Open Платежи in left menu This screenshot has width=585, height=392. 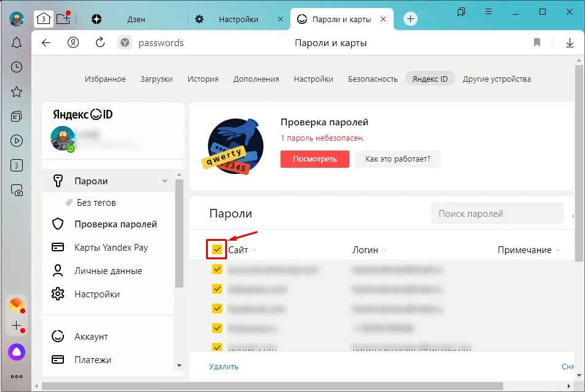(x=92, y=360)
